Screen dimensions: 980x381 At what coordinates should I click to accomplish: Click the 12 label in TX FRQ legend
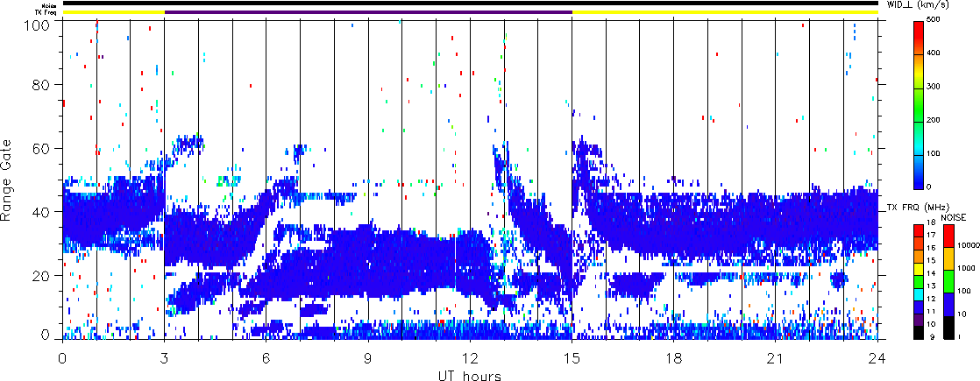[931, 299]
